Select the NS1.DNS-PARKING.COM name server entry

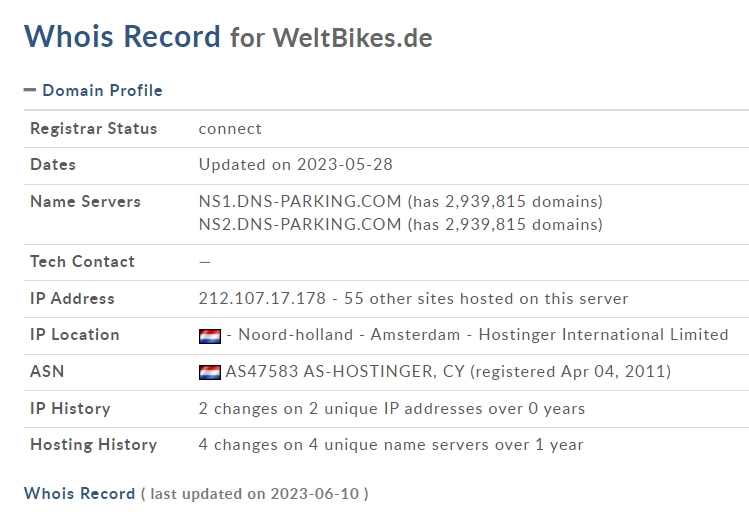(x=300, y=201)
